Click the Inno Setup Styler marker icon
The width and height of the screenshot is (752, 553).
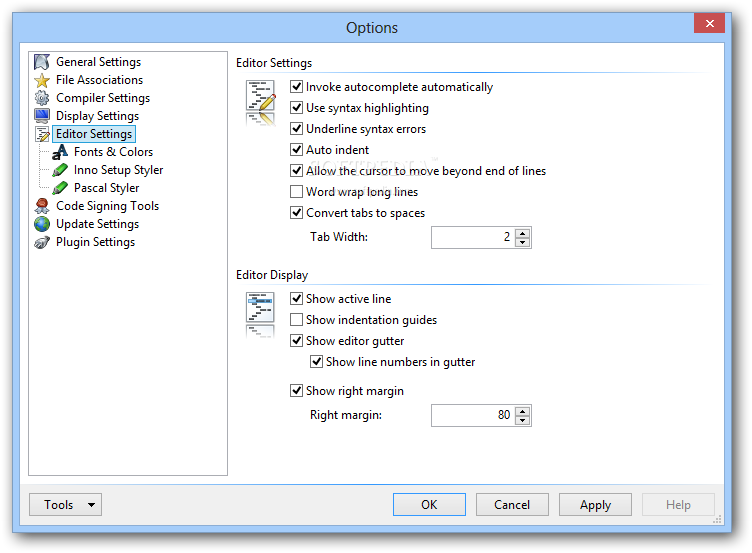click(x=60, y=170)
